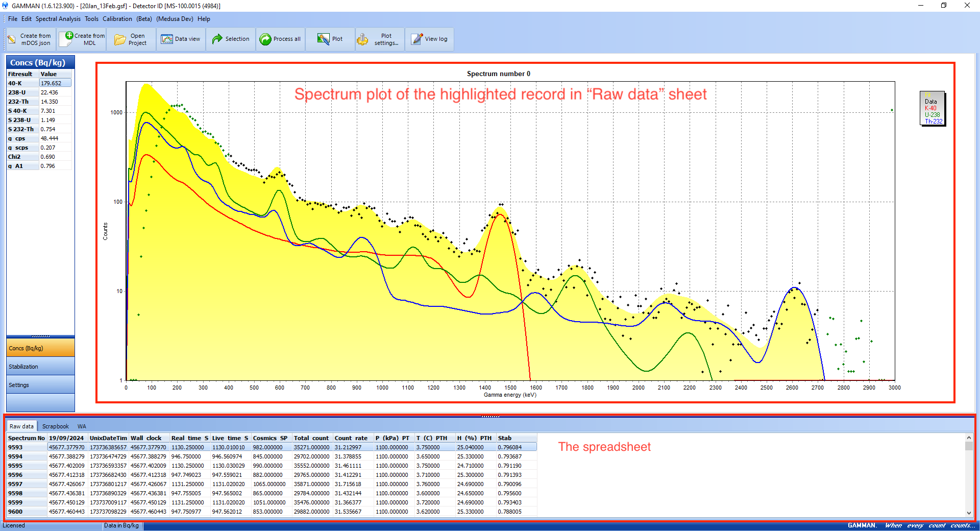
Task: Open the View log tool
Action: point(417,39)
